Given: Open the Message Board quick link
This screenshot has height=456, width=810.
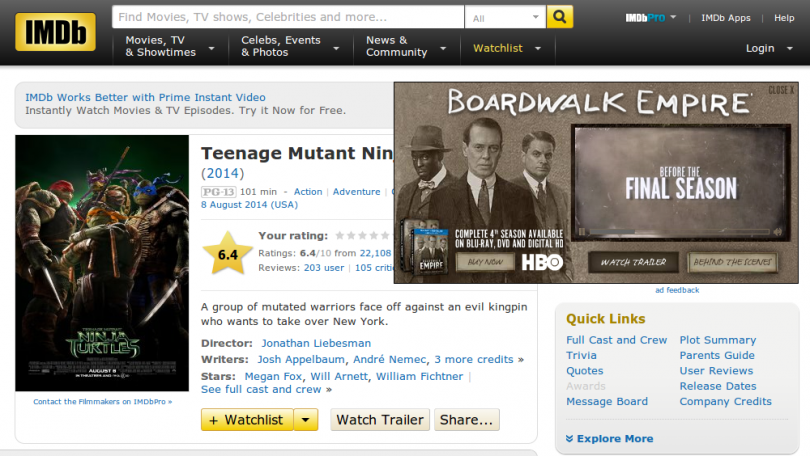Looking at the screenshot, I should (607, 401).
